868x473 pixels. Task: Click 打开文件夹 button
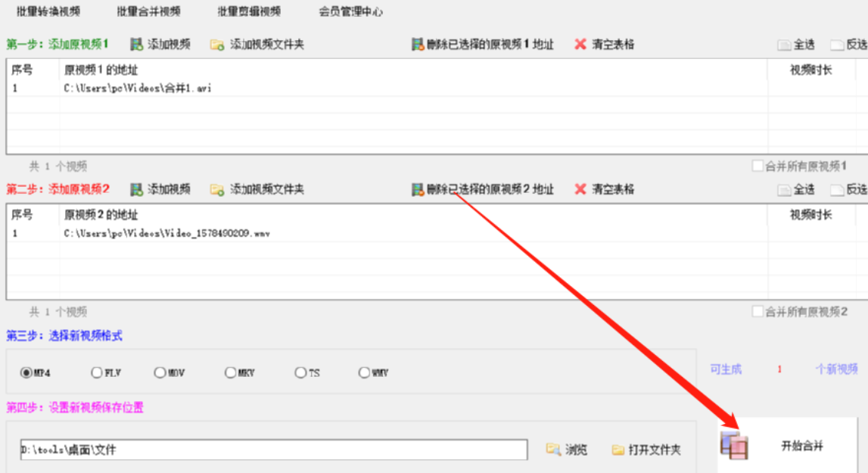click(x=646, y=450)
